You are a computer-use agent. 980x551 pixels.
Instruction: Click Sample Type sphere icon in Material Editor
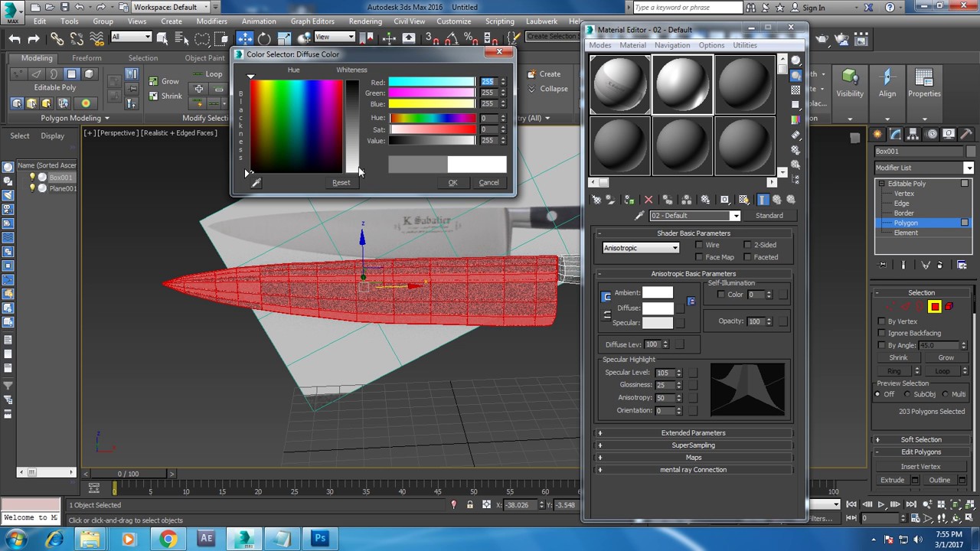(x=796, y=60)
